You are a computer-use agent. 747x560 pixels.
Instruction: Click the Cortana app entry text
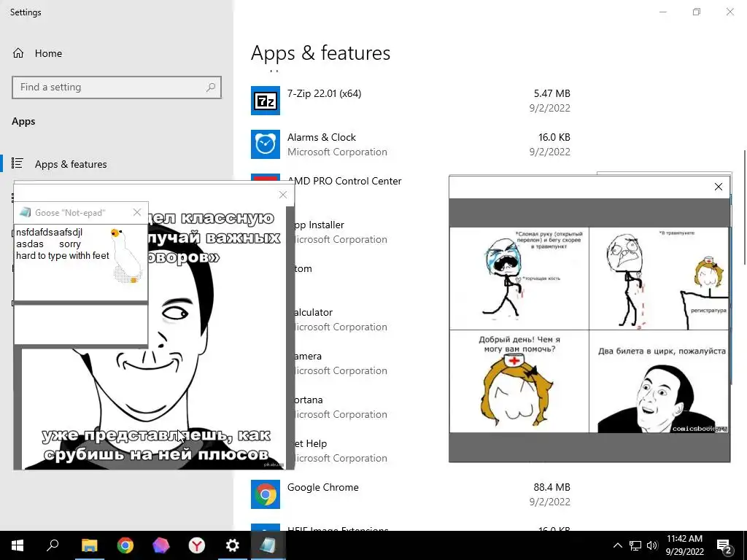[309, 400]
